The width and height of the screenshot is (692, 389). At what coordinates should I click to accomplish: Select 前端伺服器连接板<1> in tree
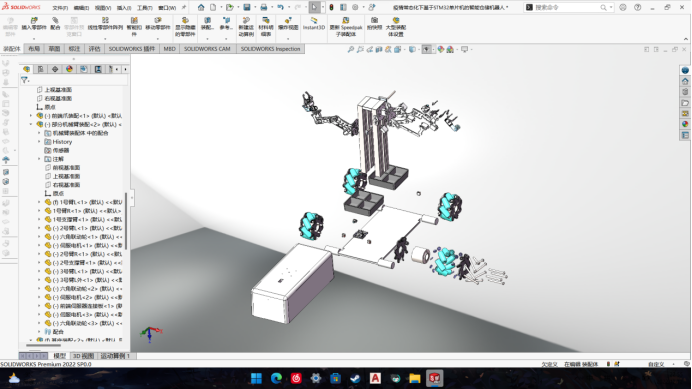click(82, 306)
